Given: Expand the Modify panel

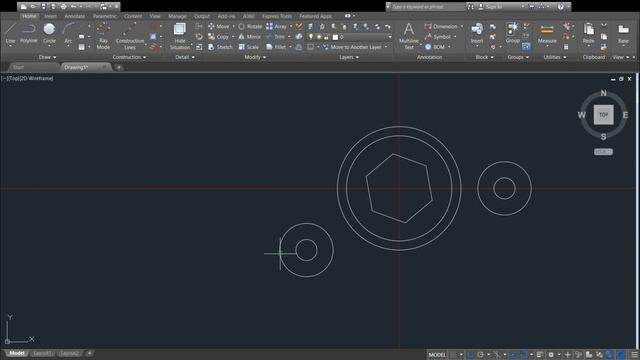Looking at the screenshot, I should (255, 57).
